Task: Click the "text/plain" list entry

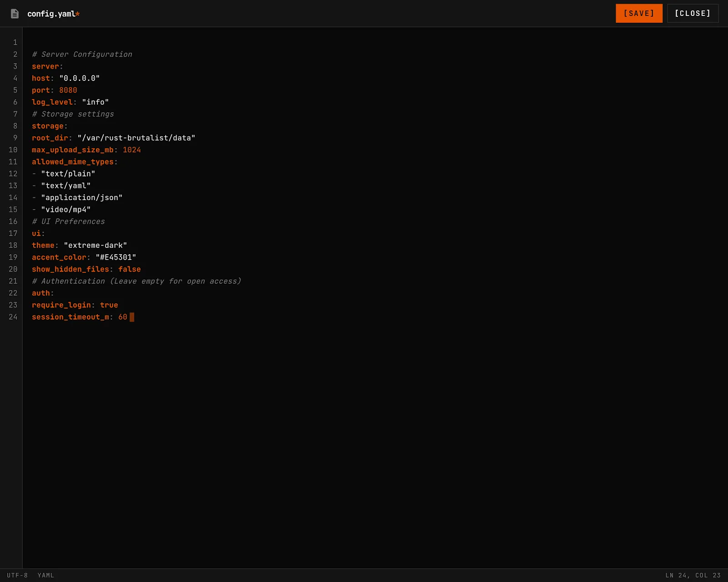Action: click(68, 174)
